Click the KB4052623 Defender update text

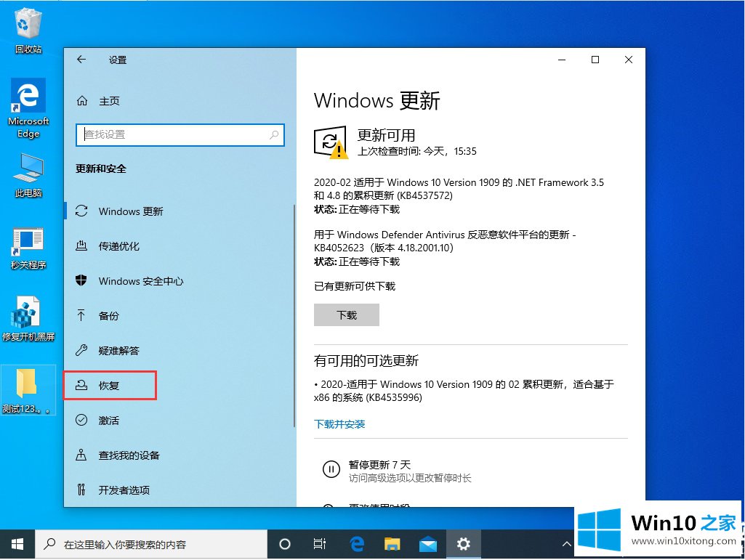[446, 241]
